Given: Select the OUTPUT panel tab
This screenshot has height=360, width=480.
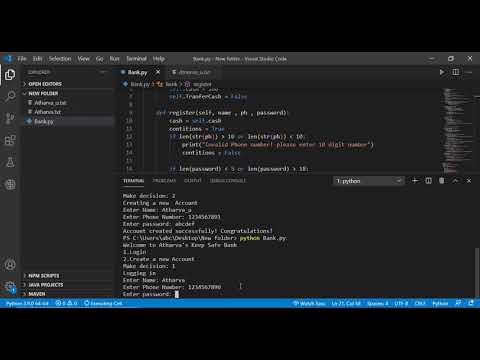Looking at the screenshot, I should coord(193,181).
